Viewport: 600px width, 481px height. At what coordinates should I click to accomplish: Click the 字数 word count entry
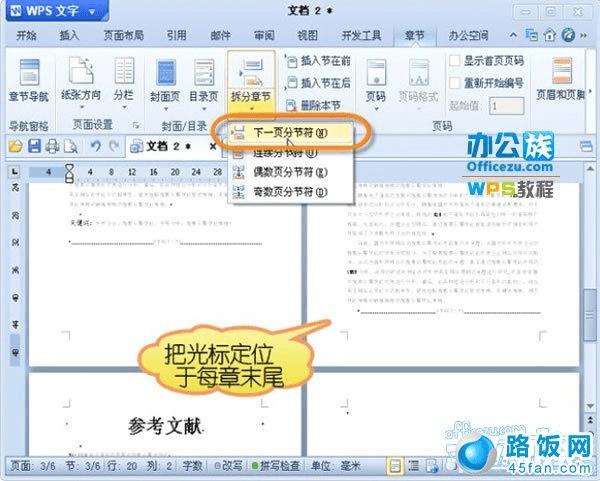[x=192, y=466]
